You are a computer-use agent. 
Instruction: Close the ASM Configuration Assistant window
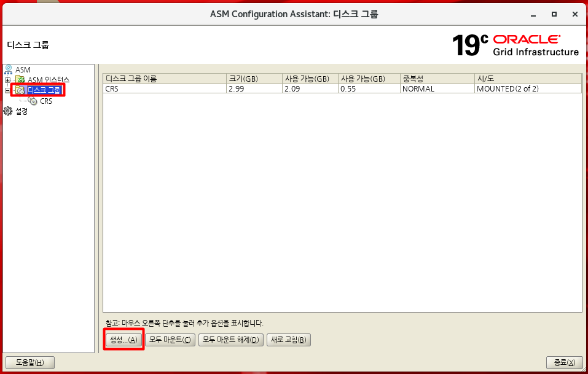click(x=575, y=14)
